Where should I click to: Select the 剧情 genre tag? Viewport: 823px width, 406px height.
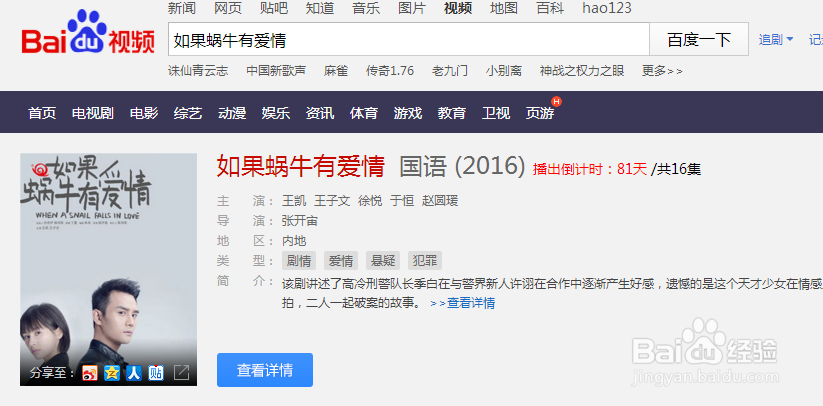click(x=299, y=261)
